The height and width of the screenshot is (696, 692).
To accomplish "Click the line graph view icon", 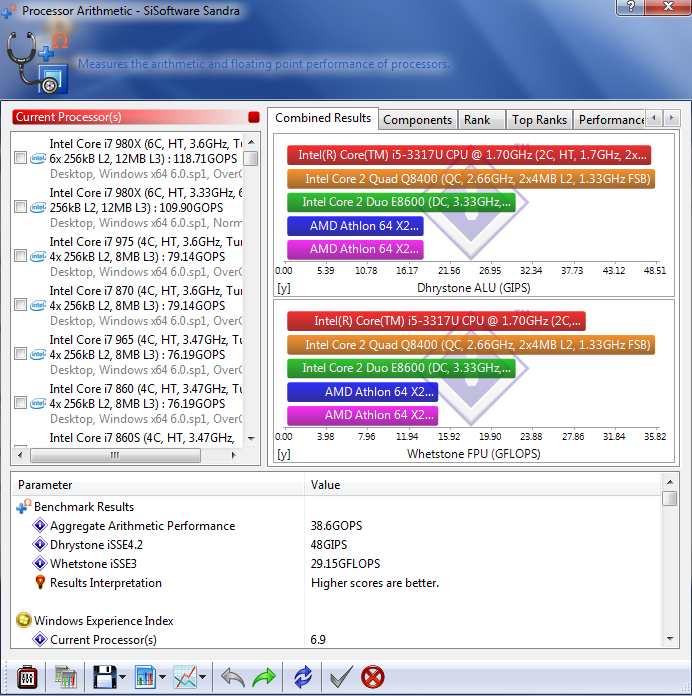I will [185, 677].
